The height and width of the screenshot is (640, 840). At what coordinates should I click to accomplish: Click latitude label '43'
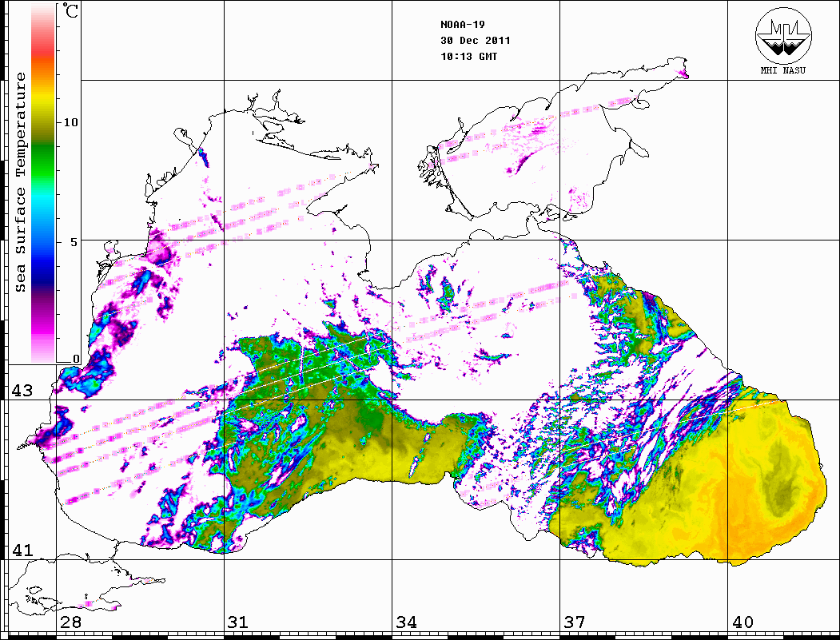22,391
